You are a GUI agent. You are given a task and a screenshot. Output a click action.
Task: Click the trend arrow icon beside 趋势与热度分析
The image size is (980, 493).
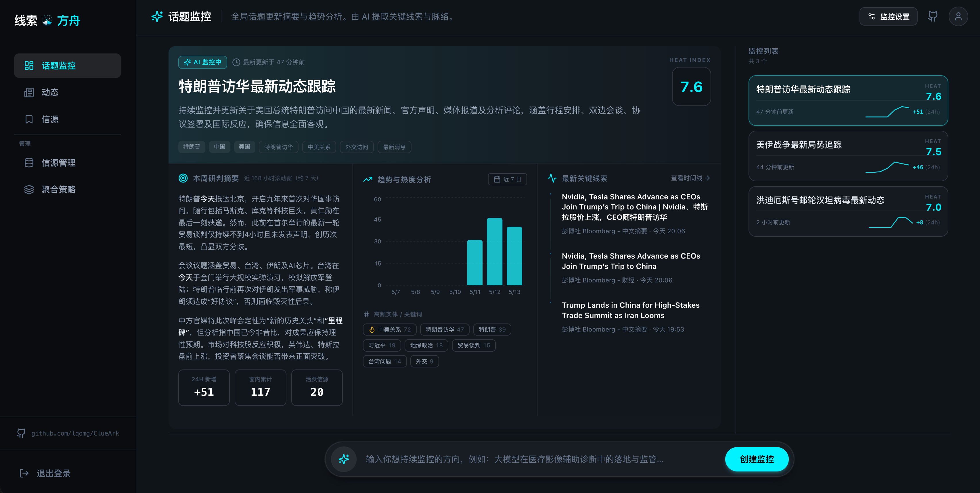pyautogui.click(x=367, y=179)
